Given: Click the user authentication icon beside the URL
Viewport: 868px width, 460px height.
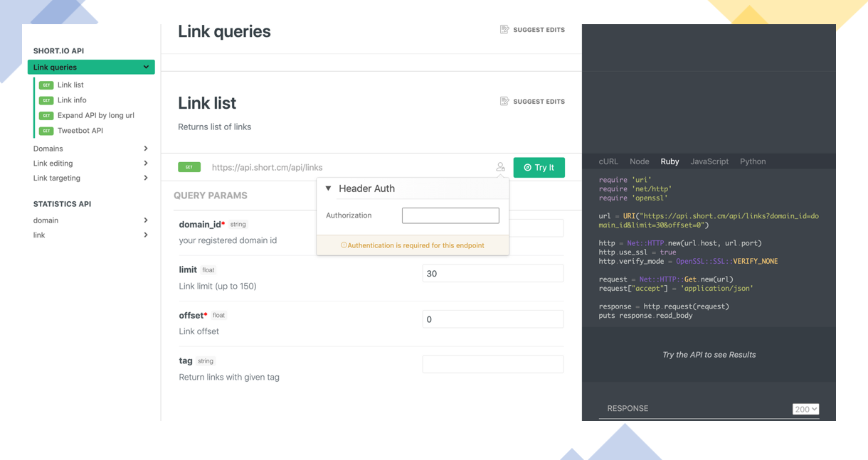Looking at the screenshot, I should [x=500, y=167].
